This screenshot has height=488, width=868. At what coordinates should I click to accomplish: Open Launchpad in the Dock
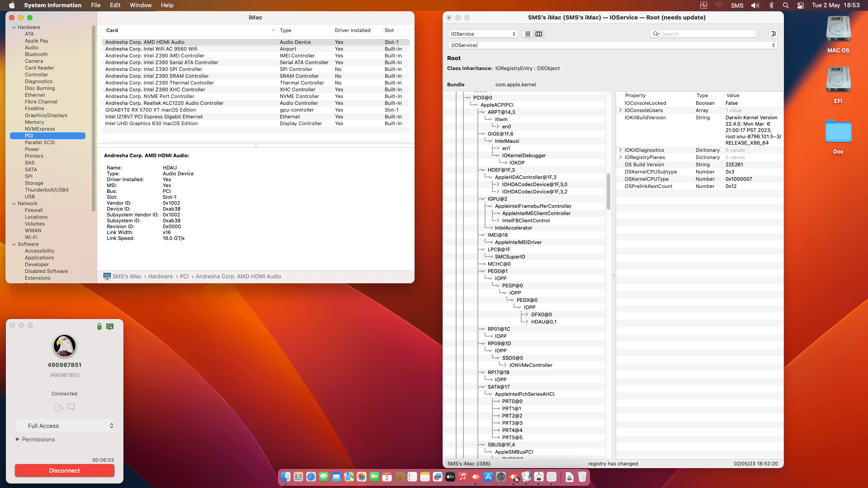coord(298,477)
